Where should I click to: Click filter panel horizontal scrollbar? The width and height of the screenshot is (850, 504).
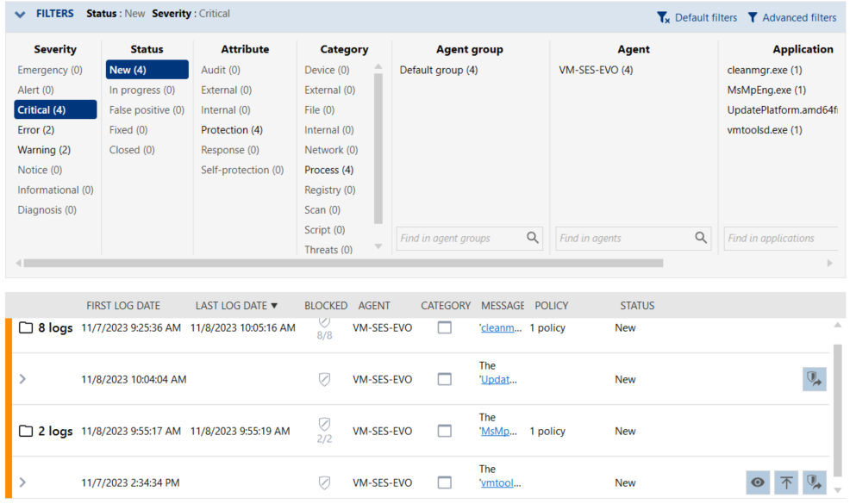(343, 263)
